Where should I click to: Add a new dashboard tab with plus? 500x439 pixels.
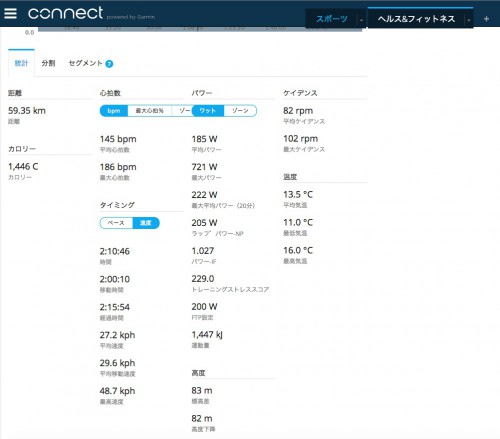pos(486,19)
